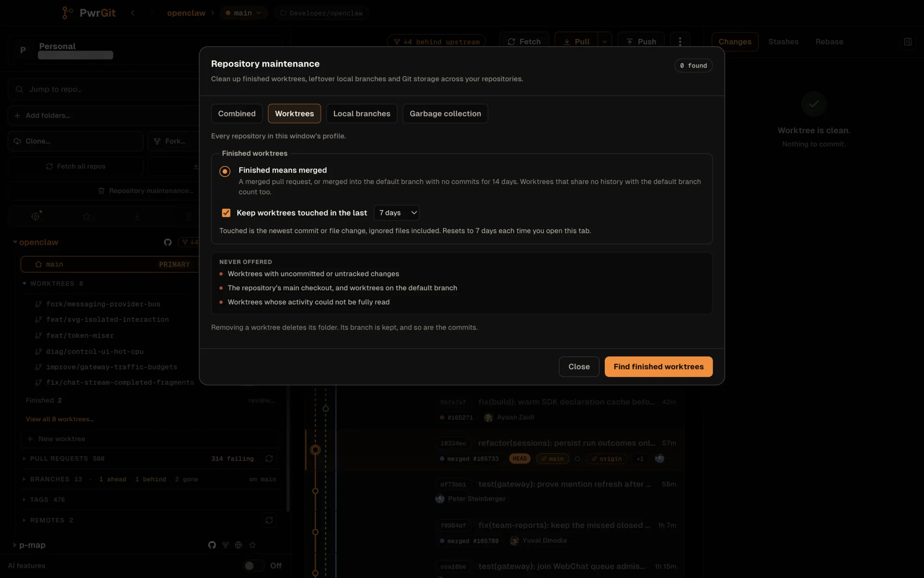This screenshot has height=578, width=924.
Task: Select the Finished means merged radio
Action: point(225,171)
